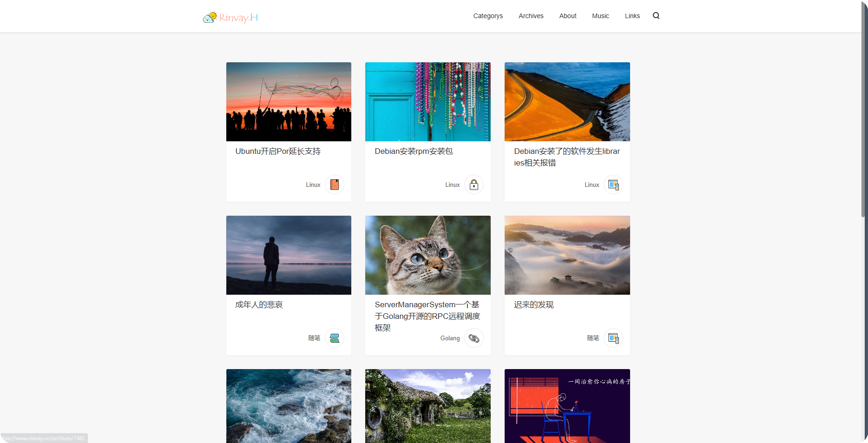This screenshot has width=868, height=443.
Task: Open post titled Ubuntu开启Por延长支持
Action: pyautogui.click(x=278, y=151)
